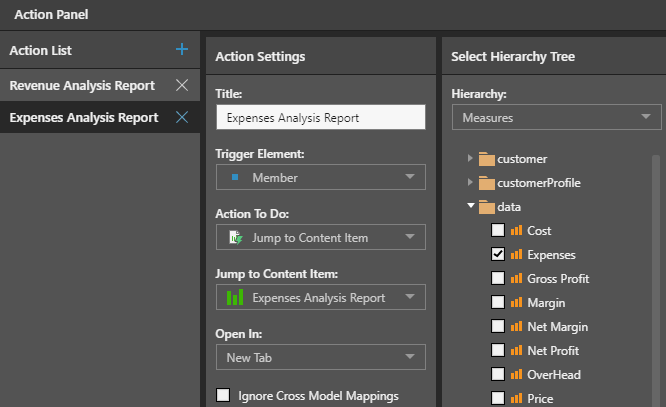This screenshot has height=407, width=666.
Task: Open the Action To Do dropdown
Action: point(321,237)
